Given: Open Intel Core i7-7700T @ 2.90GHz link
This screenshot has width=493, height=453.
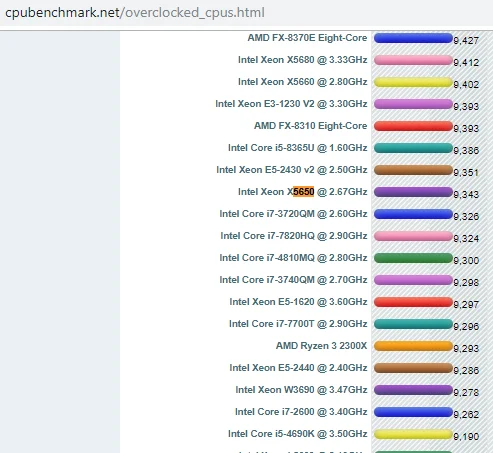Looking at the screenshot, I should coord(298,324).
